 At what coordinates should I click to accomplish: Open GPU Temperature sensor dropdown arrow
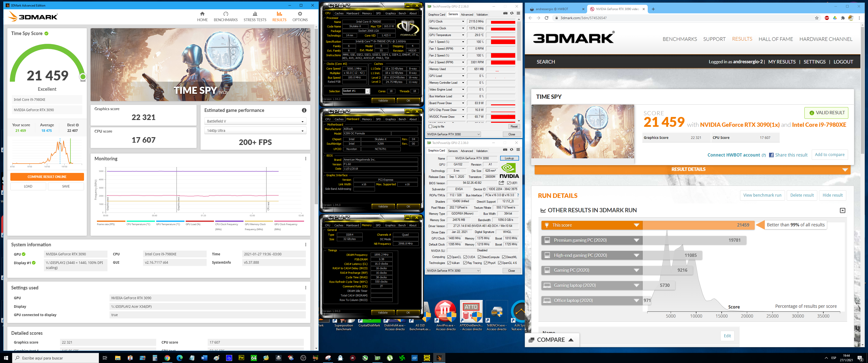pos(463,35)
